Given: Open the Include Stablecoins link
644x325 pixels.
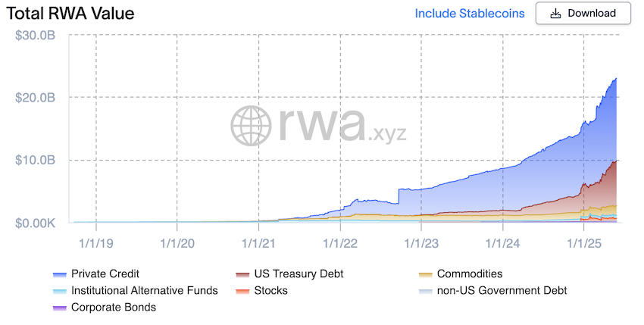Looking at the screenshot, I should coord(470,14).
